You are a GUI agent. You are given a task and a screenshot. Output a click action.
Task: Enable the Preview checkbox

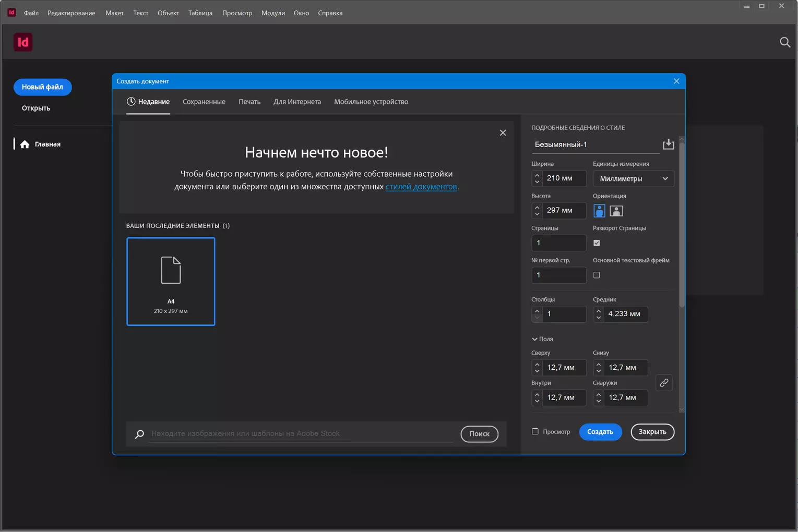(x=535, y=431)
